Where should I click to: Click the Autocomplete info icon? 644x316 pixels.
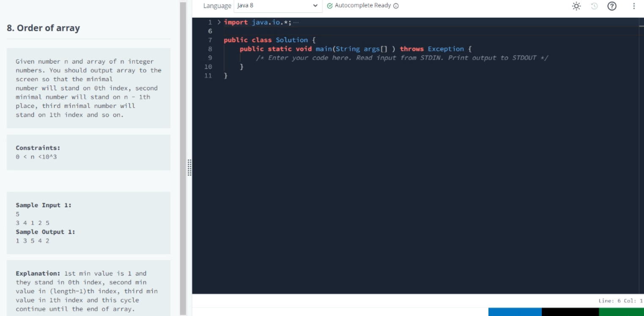[396, 6]
